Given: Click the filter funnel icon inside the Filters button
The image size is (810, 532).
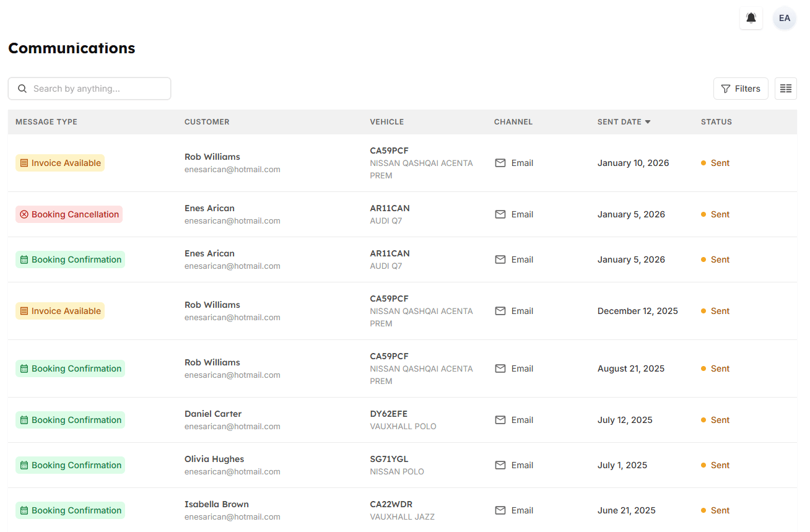Looking at the screenshot, I should tap(725, 88).
